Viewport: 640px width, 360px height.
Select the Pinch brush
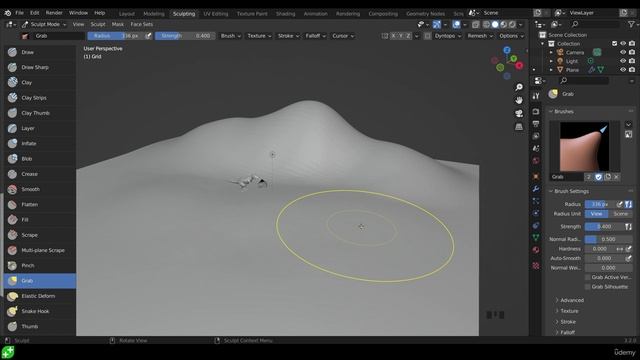40,266
